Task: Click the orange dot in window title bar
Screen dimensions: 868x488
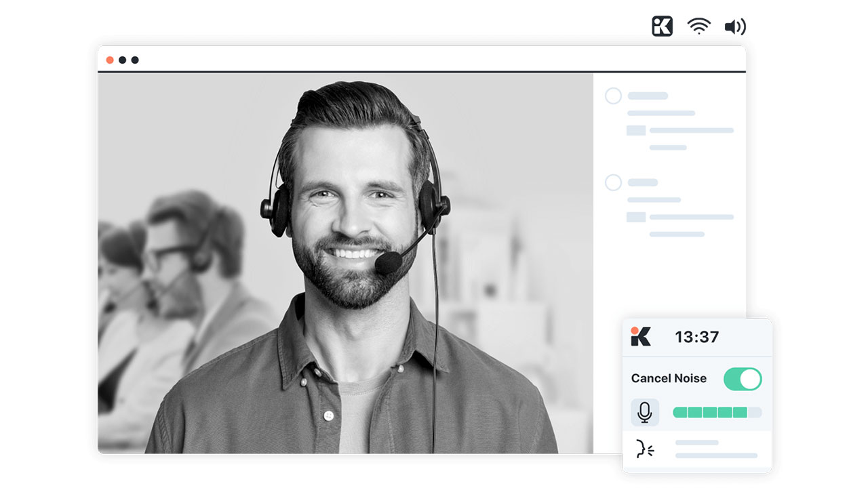Action: click(110, 60)
